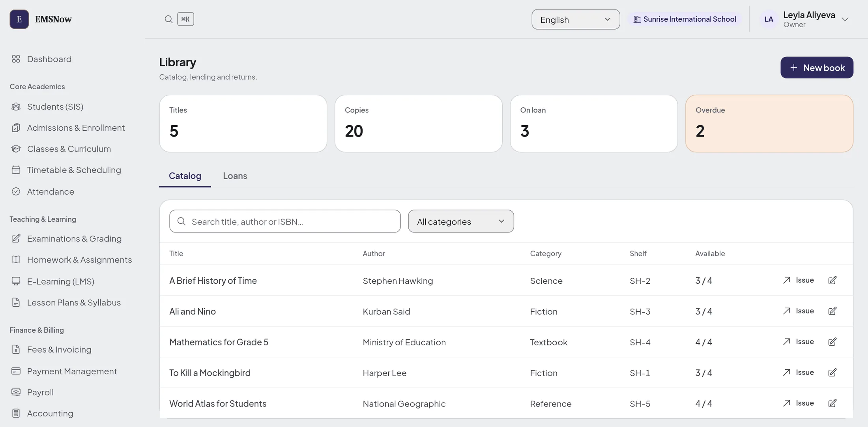Click the Classes & Curriculum graduation cap icon
The width and height of the screenshot is (868, 427).
[x=16, y=149]
